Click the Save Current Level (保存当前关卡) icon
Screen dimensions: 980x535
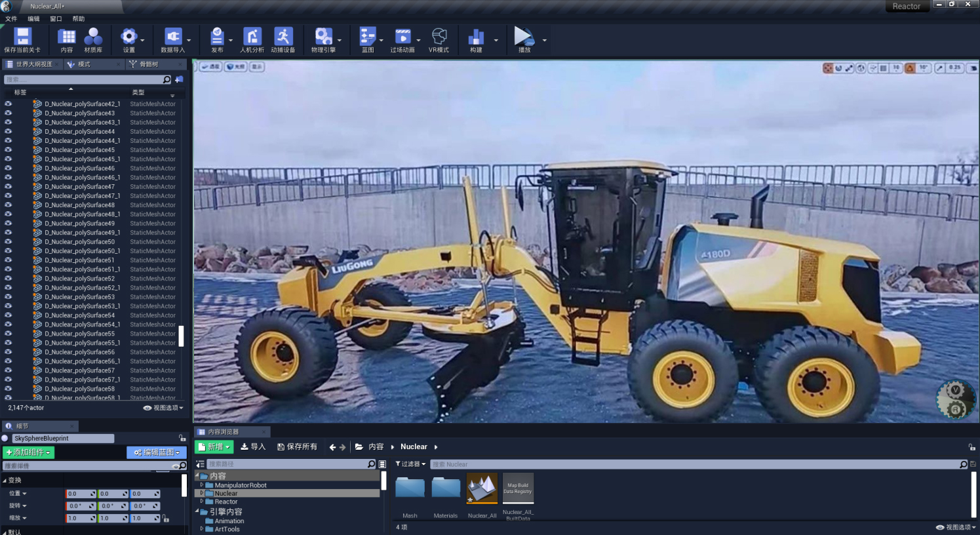(x=23, y=37)
